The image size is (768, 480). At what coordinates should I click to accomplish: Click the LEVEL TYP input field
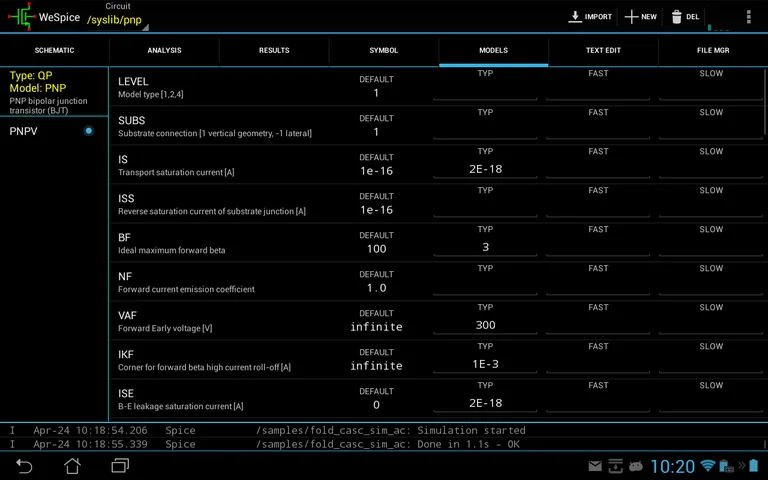485,90
